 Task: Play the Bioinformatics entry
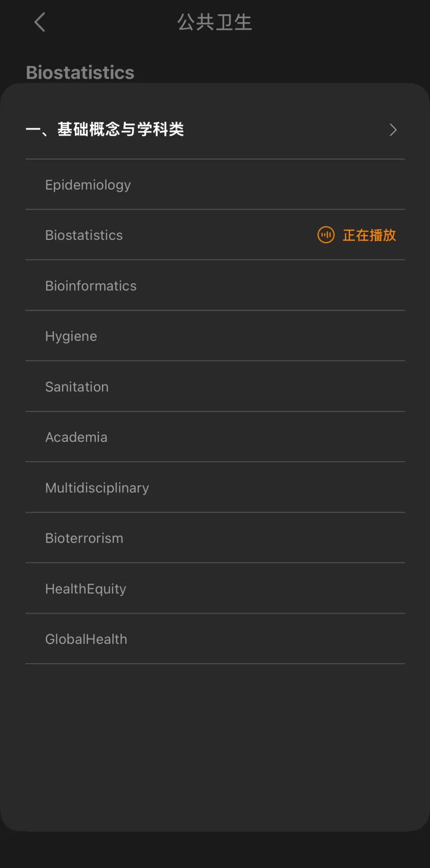tap(91, 286)
